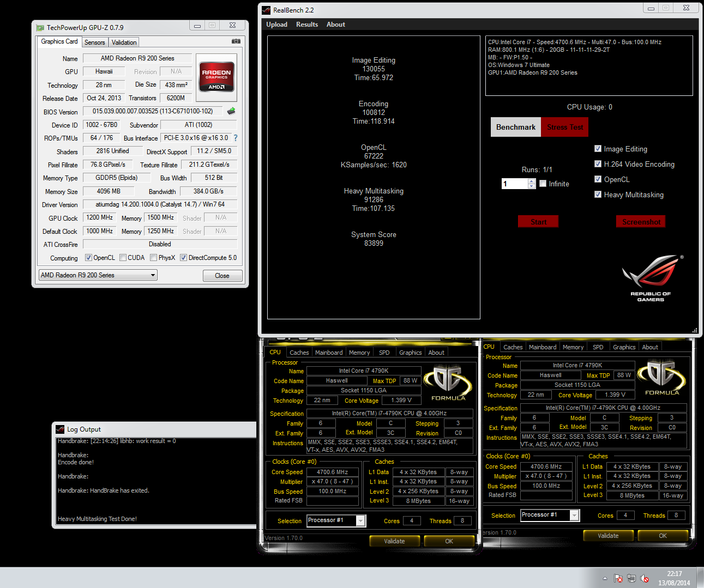Click OK in right CPU-Z window
Image resolution: width=704 pixels, height=588 pixels.
(663, 536)
